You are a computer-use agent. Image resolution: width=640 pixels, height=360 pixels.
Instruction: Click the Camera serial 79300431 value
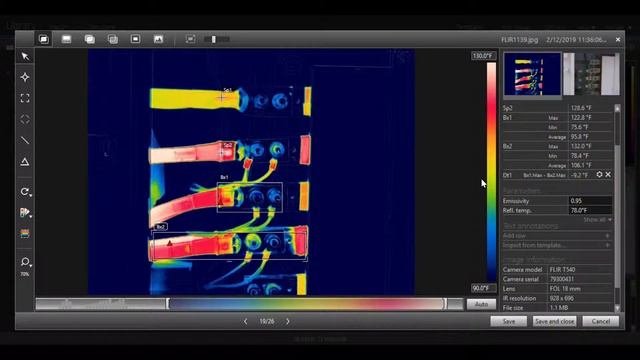562,279
